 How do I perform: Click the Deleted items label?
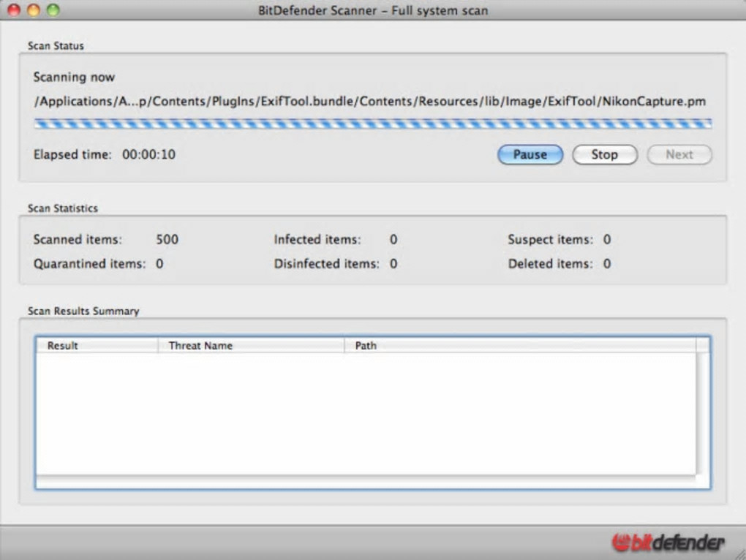(551, 263)
